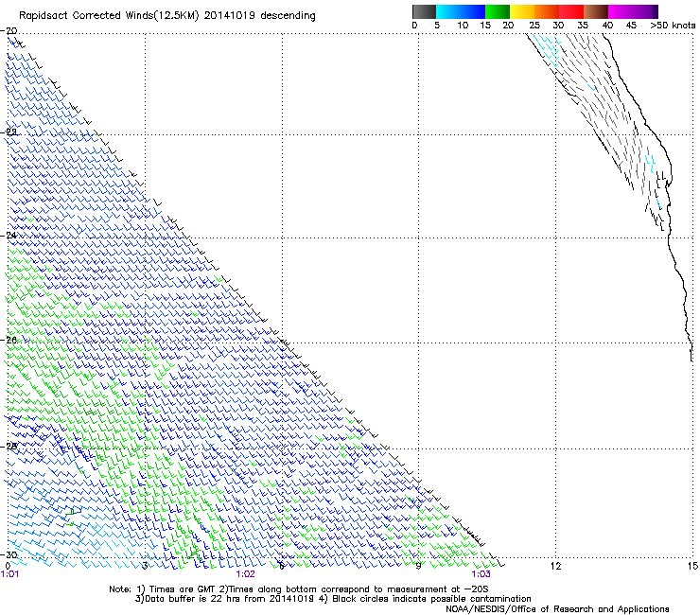
Task: Click the '-24' latitude axis label
Action: [9, 236]
